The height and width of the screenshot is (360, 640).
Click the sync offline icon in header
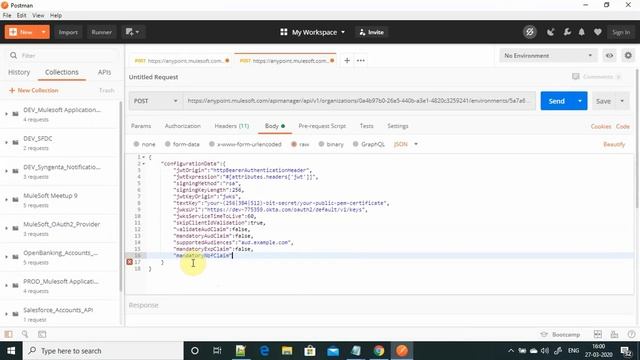[x=530, y=32]
